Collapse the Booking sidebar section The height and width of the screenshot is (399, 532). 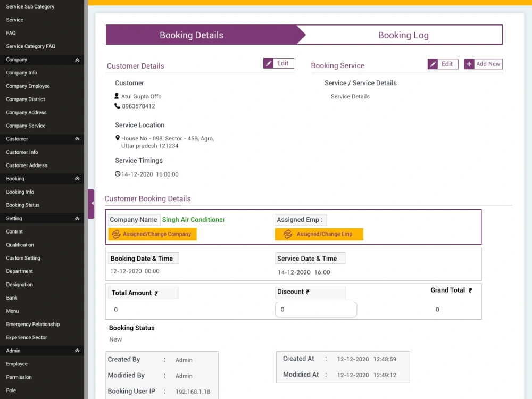[77, 178]
